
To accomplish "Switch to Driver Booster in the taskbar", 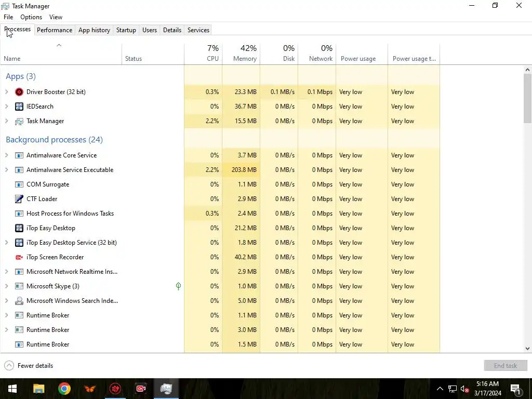I will click(115, 389).
